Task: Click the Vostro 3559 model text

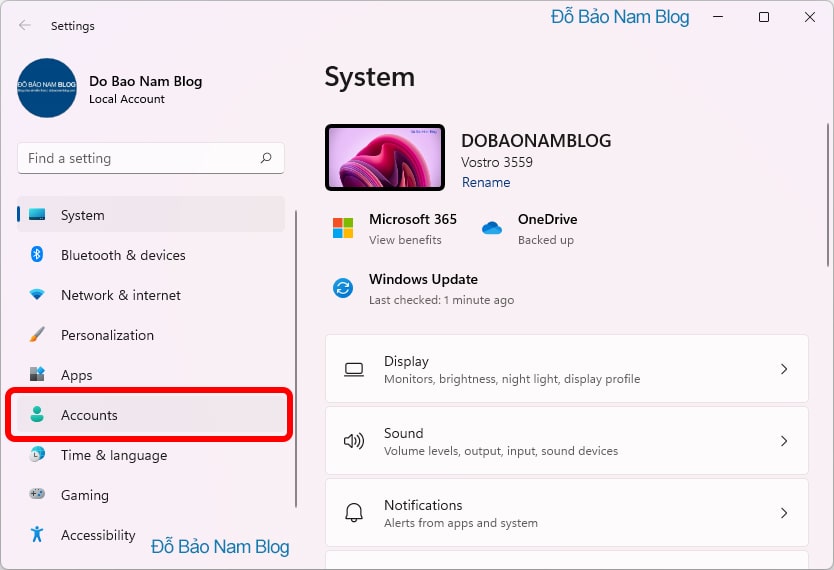Action: point(497,162)
